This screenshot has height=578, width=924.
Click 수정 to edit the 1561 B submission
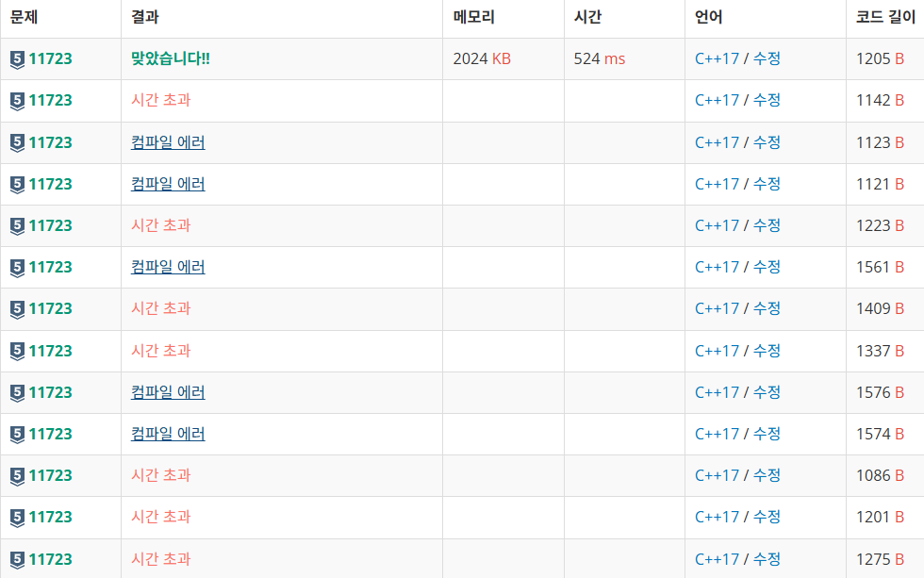coord(767,267)
